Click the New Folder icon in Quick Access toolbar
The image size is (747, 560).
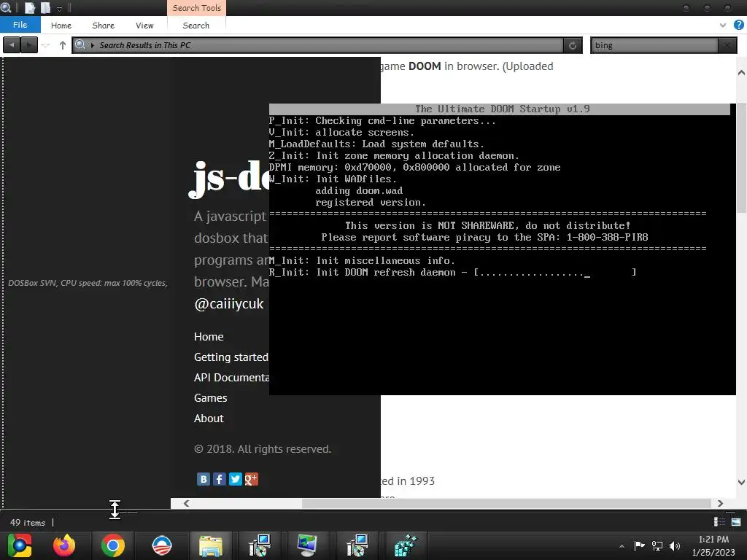pyautogui.click(x=45, y=7)
